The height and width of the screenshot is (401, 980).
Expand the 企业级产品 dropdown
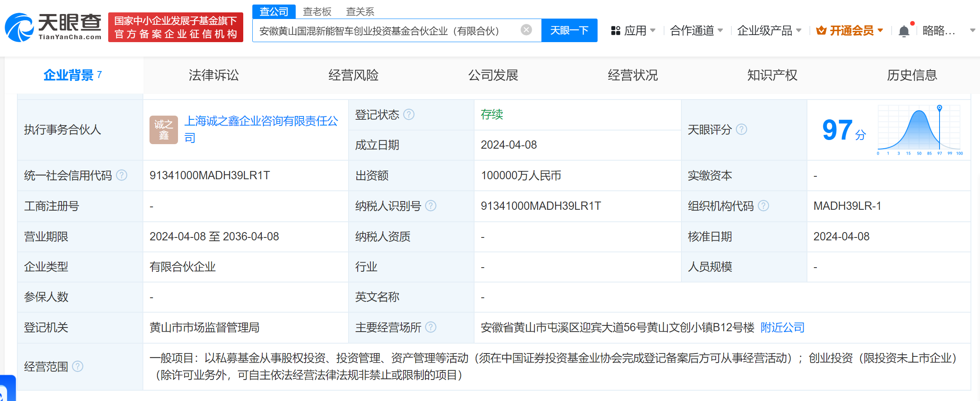[x=769, y=31]
